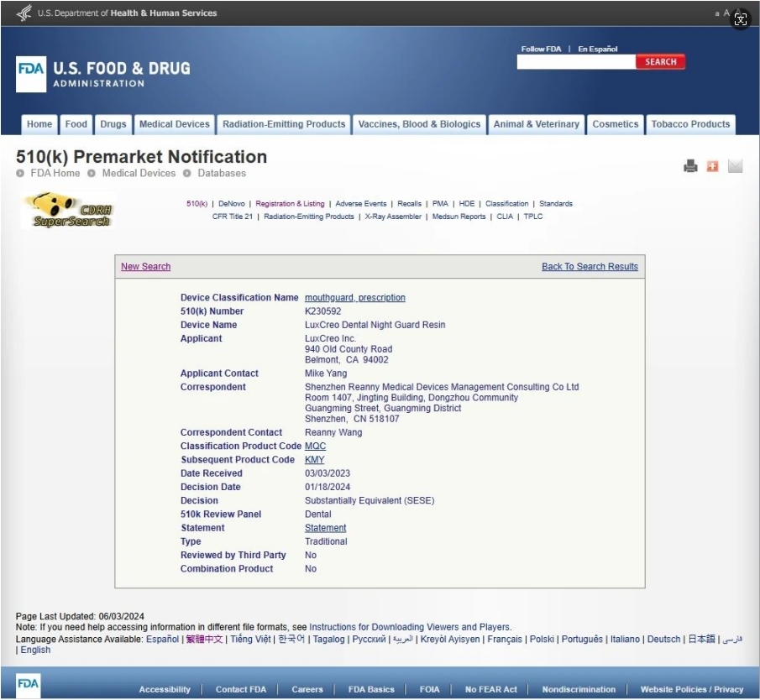This screenshot has height=700, width=760.
Task: Switch to the Vaccines, Blood & Biologics tab
Action: pyautogui.click(x=419, y=124)
